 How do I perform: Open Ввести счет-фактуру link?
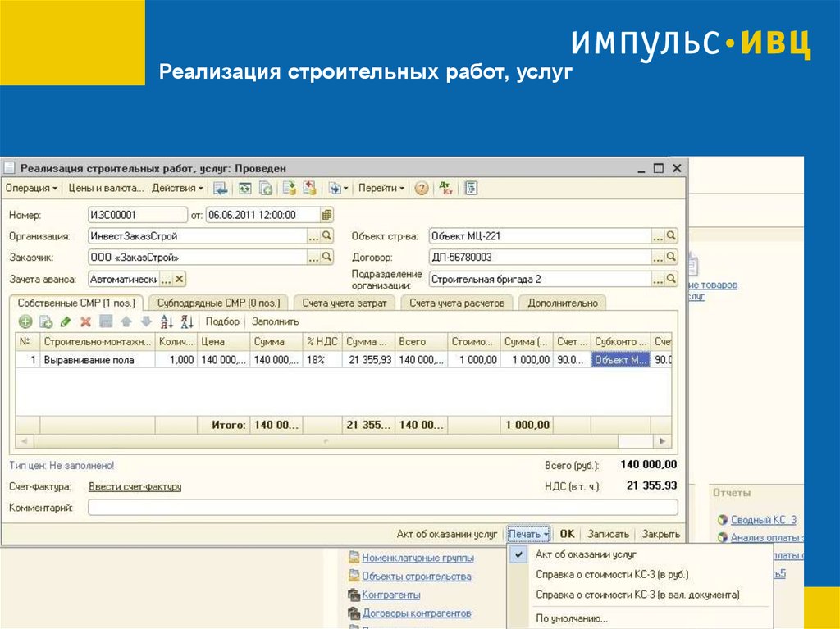click(x=135, y=487)
